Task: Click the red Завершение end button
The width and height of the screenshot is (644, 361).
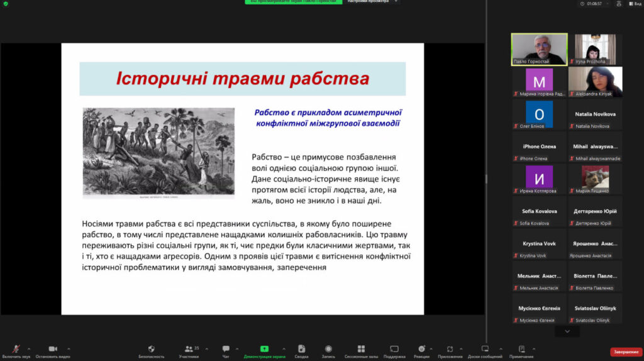Action: tap(626, 352)
